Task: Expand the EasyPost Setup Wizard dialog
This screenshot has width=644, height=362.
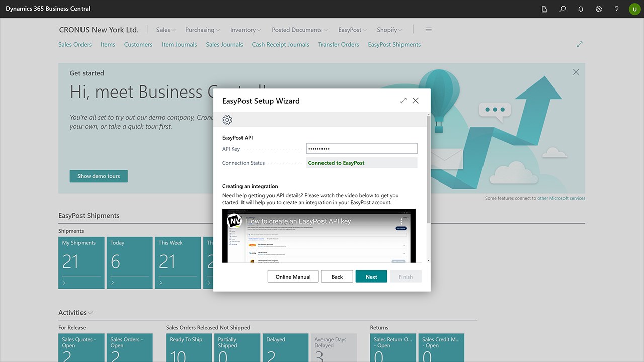Action: click(x=404, y=101)
